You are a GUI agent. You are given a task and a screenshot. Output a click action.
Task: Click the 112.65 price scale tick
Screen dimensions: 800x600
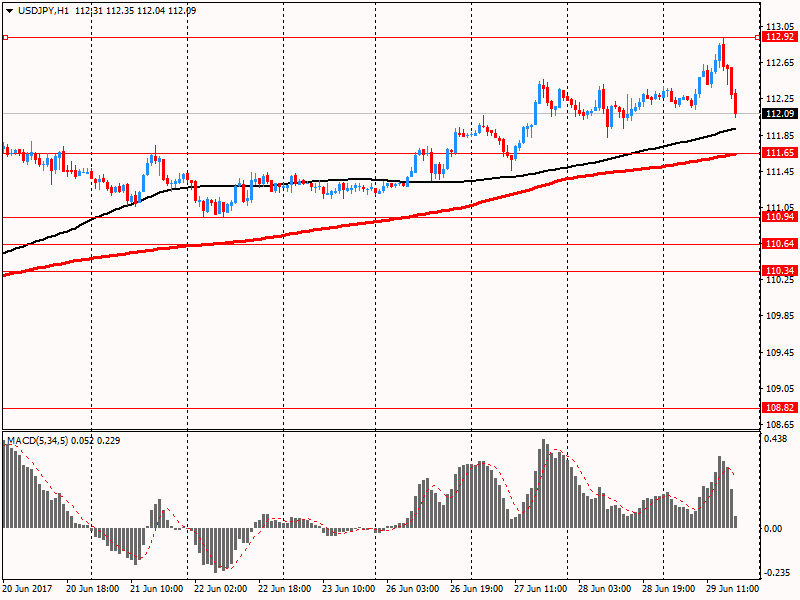click(780, 63)
